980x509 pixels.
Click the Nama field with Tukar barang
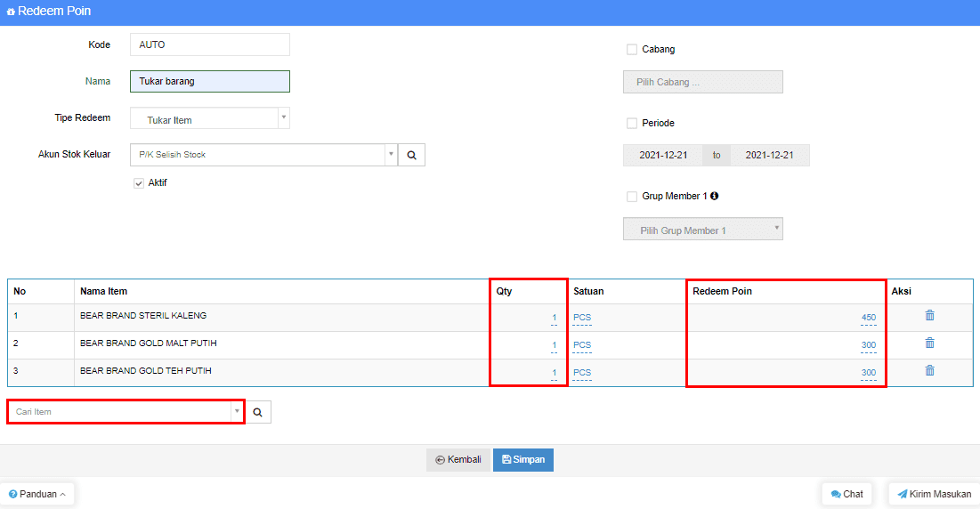pyautogui.click(x=210, y=81)
